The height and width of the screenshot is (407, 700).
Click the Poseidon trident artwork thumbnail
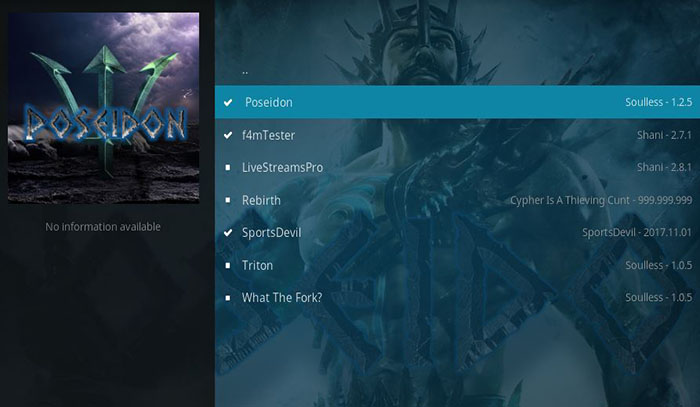click(104, 108)
